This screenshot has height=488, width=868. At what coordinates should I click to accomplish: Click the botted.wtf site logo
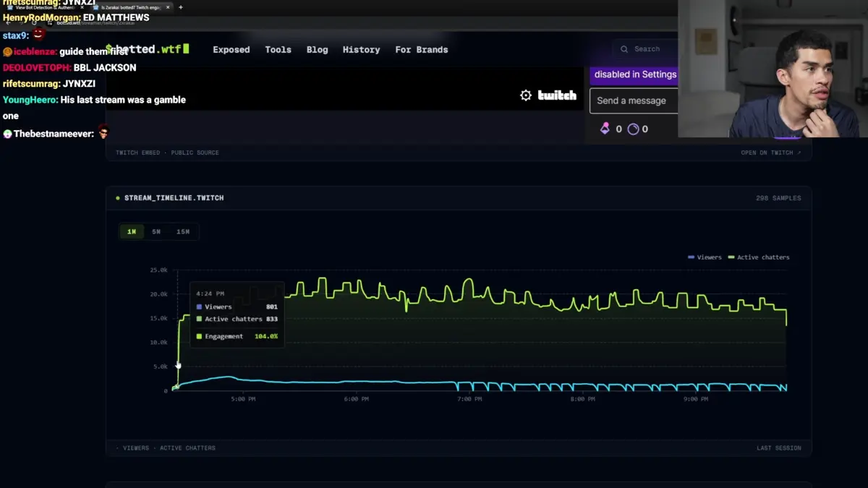(x=148, y=49)
